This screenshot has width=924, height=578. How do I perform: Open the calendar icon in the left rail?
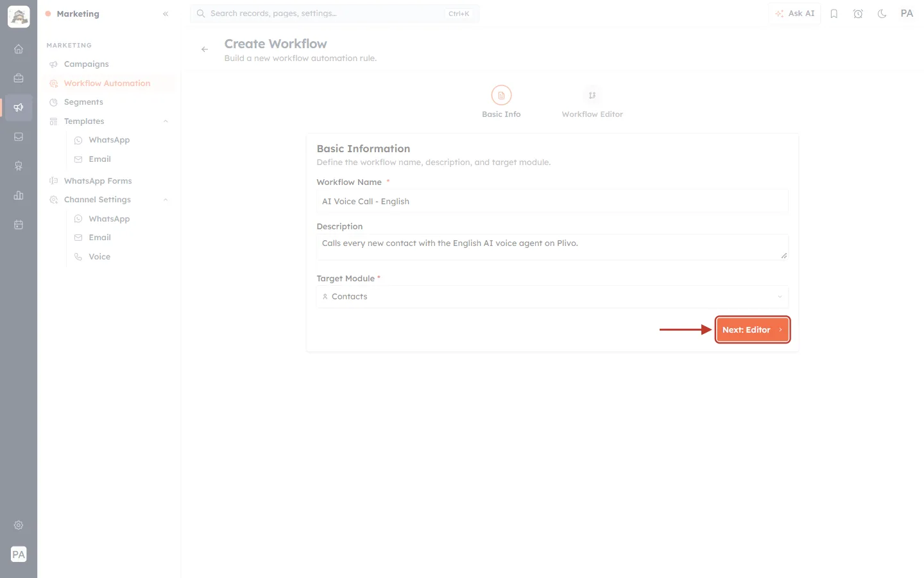click(19, 225)
